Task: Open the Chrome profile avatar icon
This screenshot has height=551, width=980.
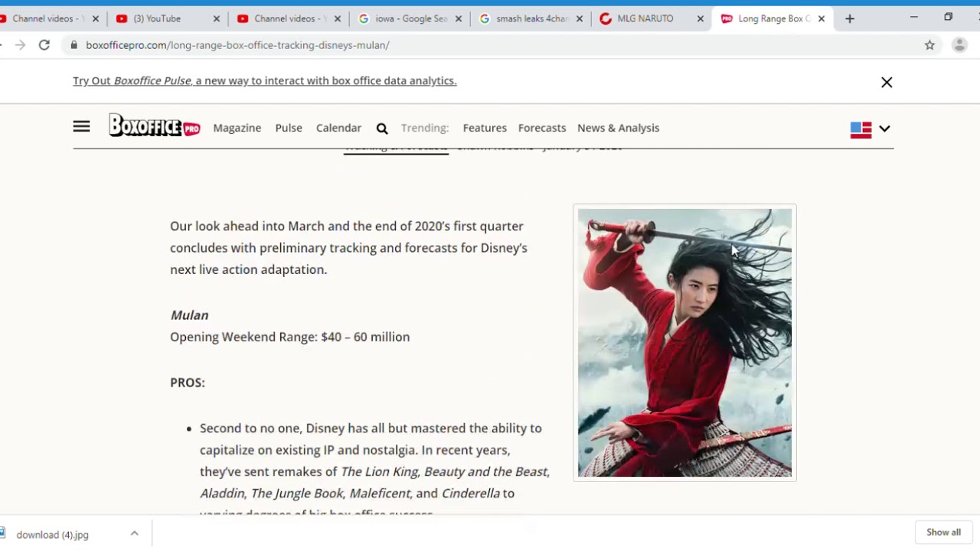Action: point(959,45)
